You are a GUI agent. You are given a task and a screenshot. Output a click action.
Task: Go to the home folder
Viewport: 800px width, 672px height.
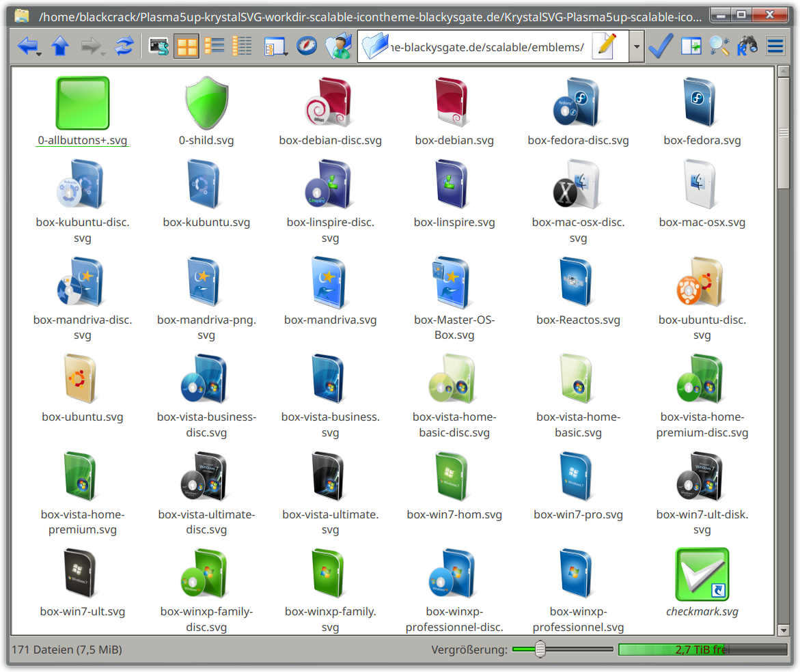[338, 46]
